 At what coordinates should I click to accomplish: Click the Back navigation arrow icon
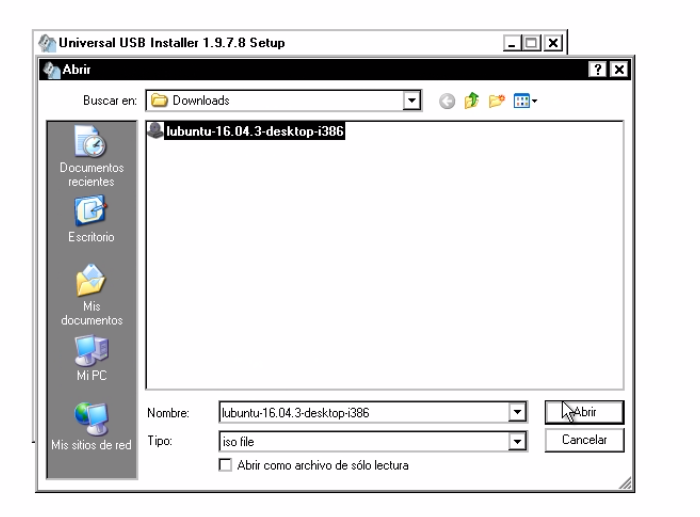447,101
